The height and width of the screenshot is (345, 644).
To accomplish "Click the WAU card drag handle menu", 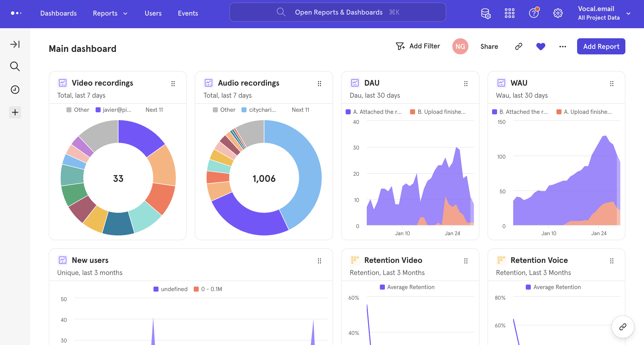I will click(612, 84).
